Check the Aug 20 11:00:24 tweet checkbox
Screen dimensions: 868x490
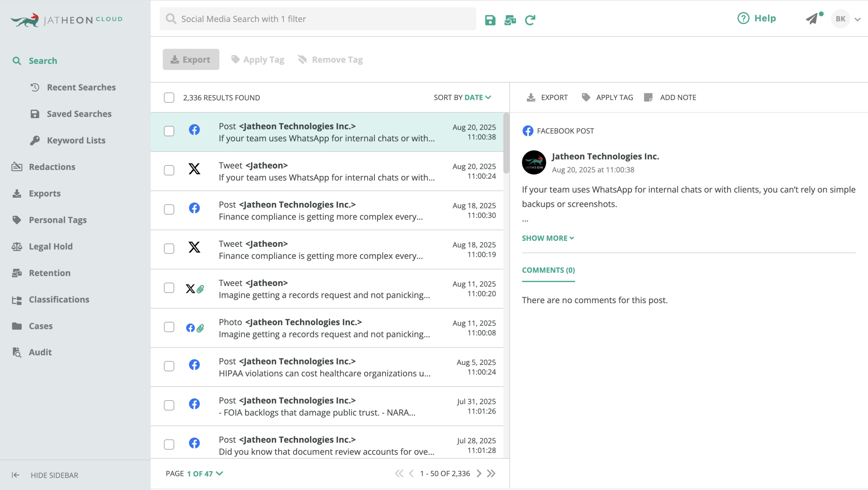pyautogui.click(x=169, y=170)
